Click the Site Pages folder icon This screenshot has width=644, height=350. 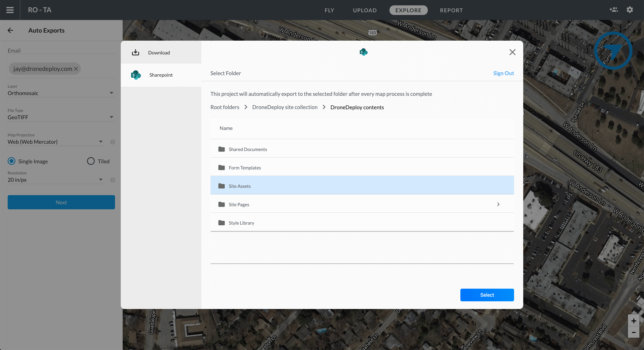point(221,204)
